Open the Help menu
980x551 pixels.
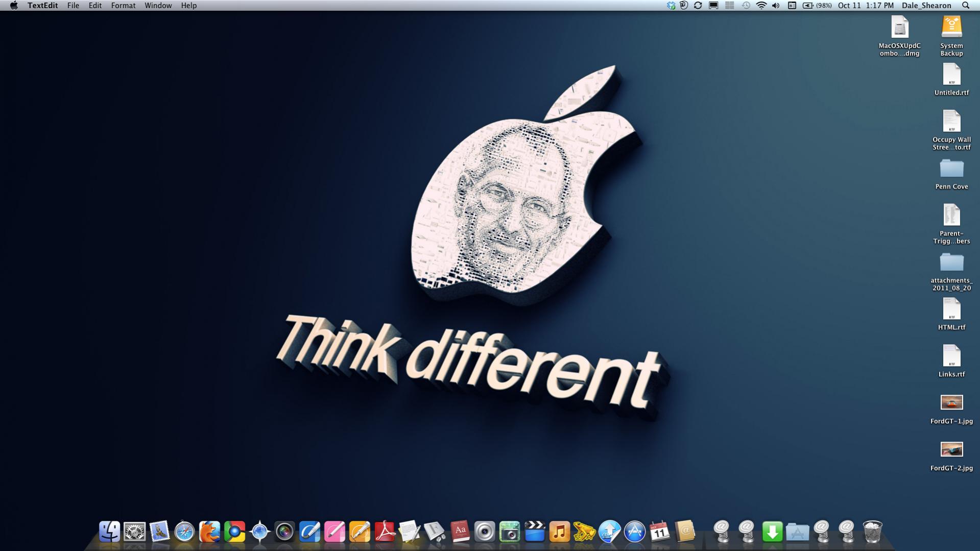click(188, 5)
